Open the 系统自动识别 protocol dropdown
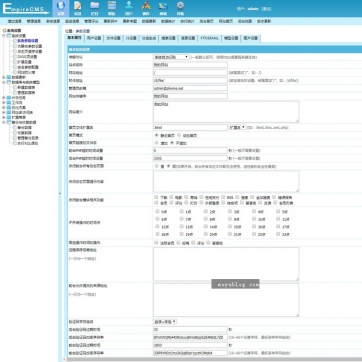This screenshot has width=362, height=362. 171,57
